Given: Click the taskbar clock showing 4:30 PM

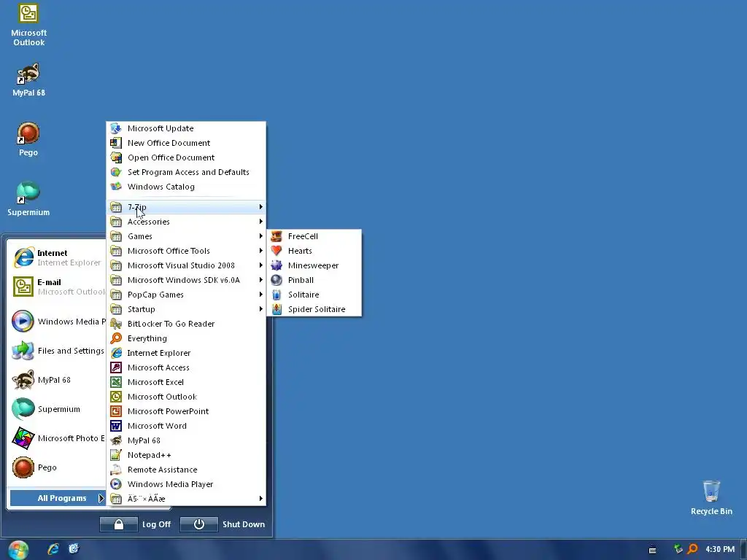Looking at the screenshot, I should [720, 549].
